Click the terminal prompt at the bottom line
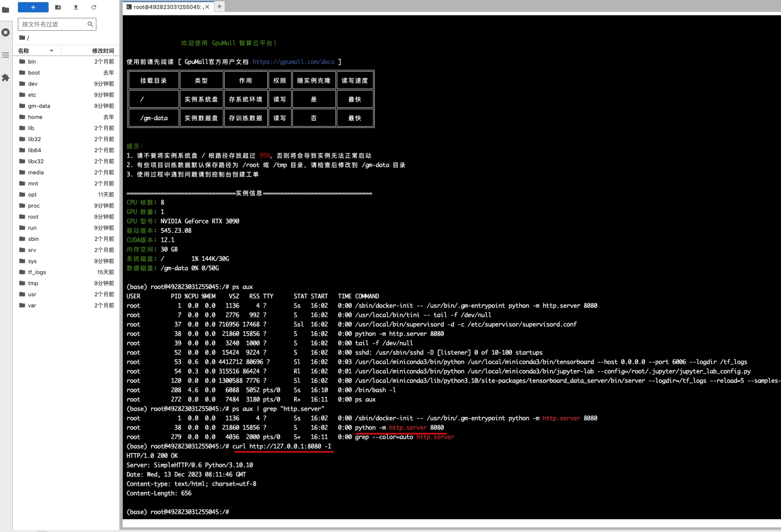Screen dimensions: 781x532 pos(178,512)
